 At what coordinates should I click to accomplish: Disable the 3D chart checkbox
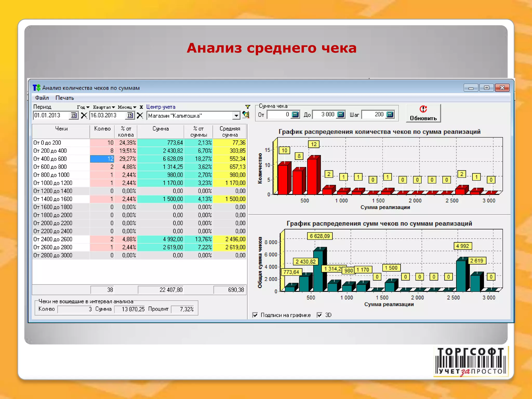point(320,315)
